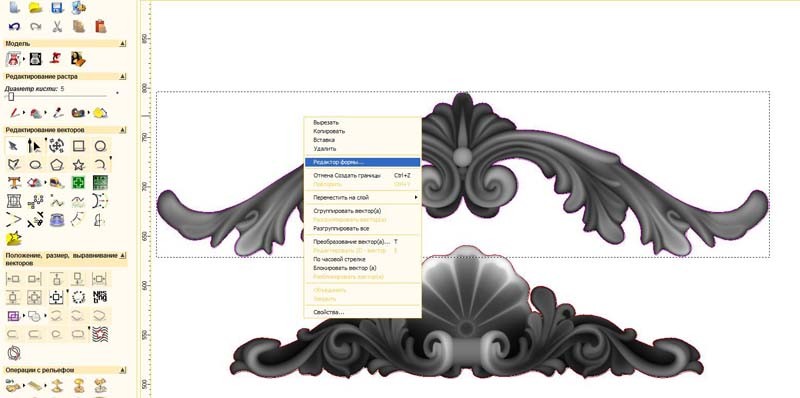Choose the node editing arrow tool

pos(35,147)
